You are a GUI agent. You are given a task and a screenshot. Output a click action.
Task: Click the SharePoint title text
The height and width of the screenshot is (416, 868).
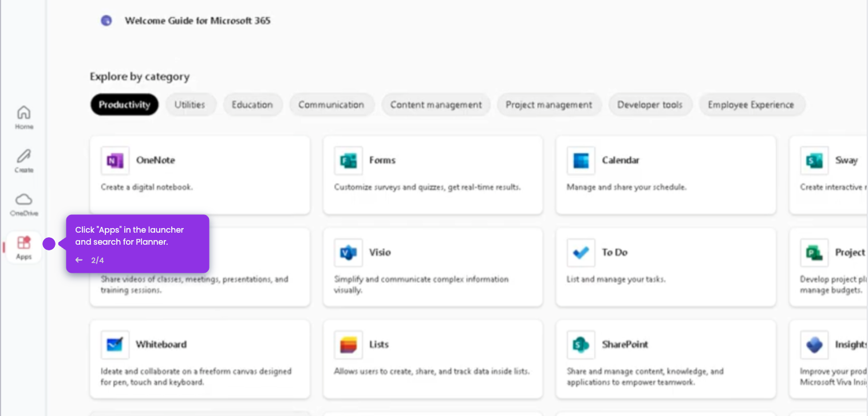tap(625, 345)
